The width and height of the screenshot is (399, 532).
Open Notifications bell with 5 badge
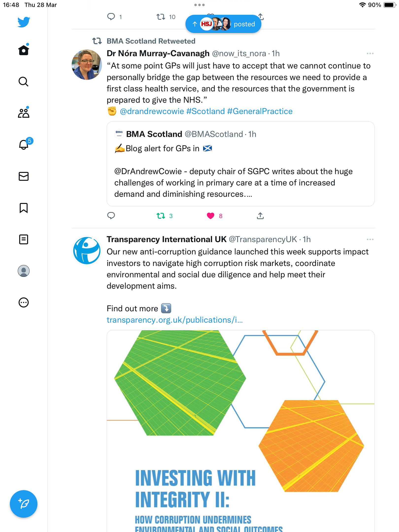25,144
